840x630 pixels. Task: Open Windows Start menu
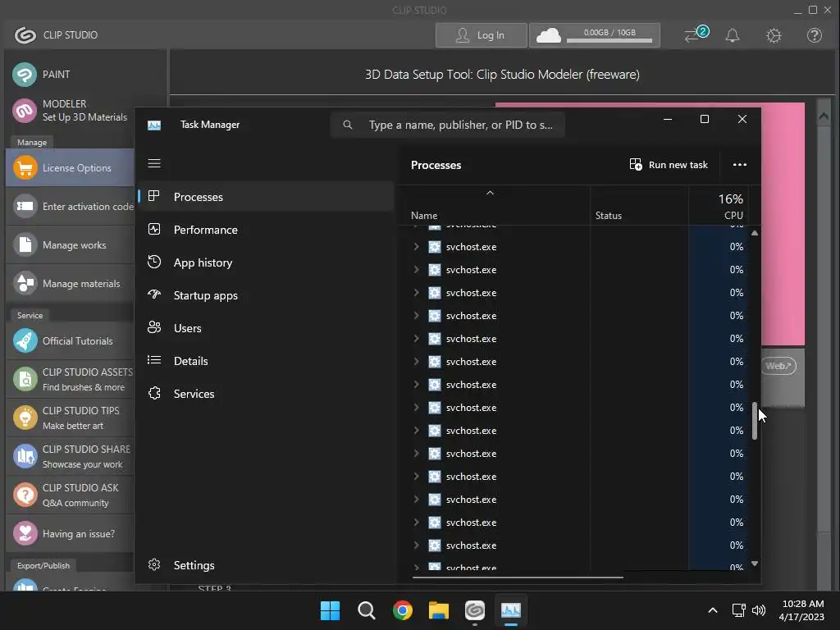[x=330, y=610]
